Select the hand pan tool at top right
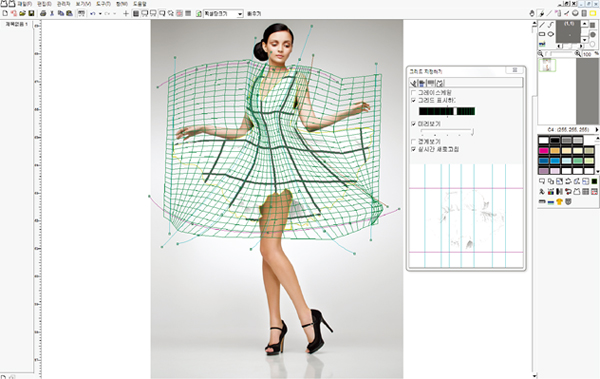The image size is (600, 379). point(532,13)
